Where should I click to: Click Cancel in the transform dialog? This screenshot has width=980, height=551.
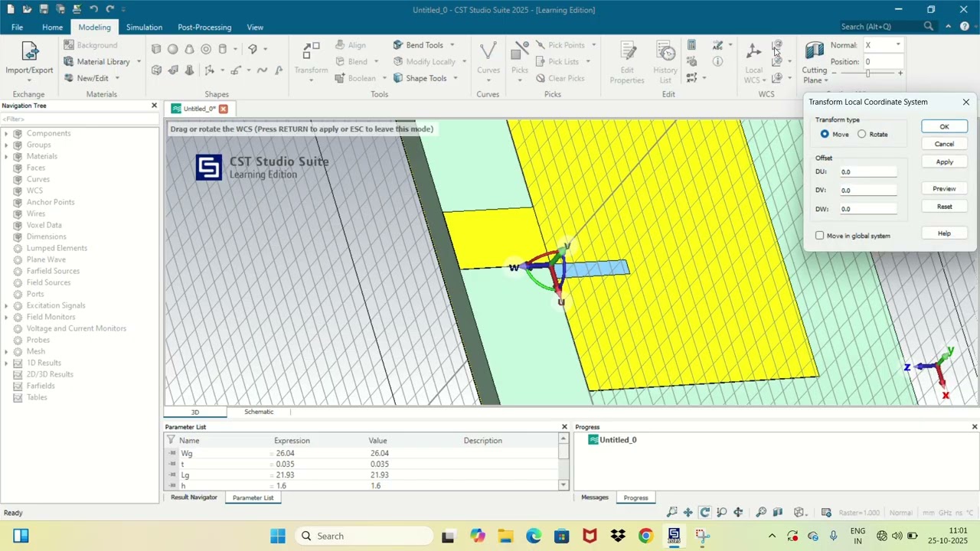(x=944, y=144)
